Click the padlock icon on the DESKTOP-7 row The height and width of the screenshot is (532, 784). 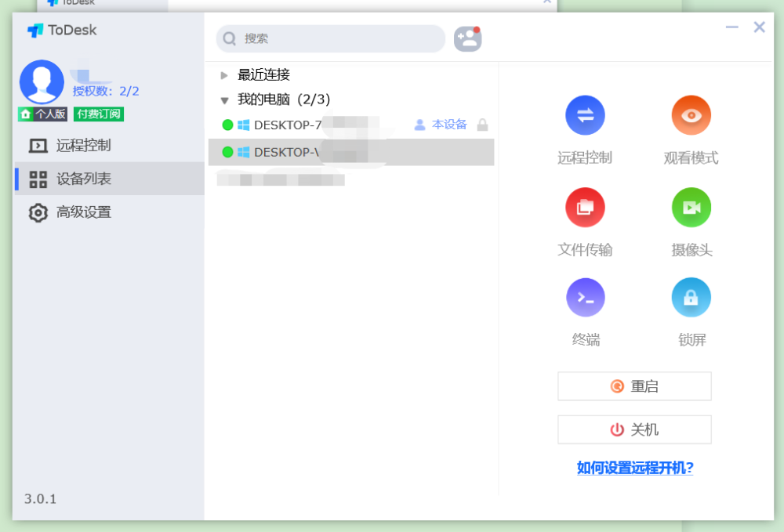[x=482, y=125]
